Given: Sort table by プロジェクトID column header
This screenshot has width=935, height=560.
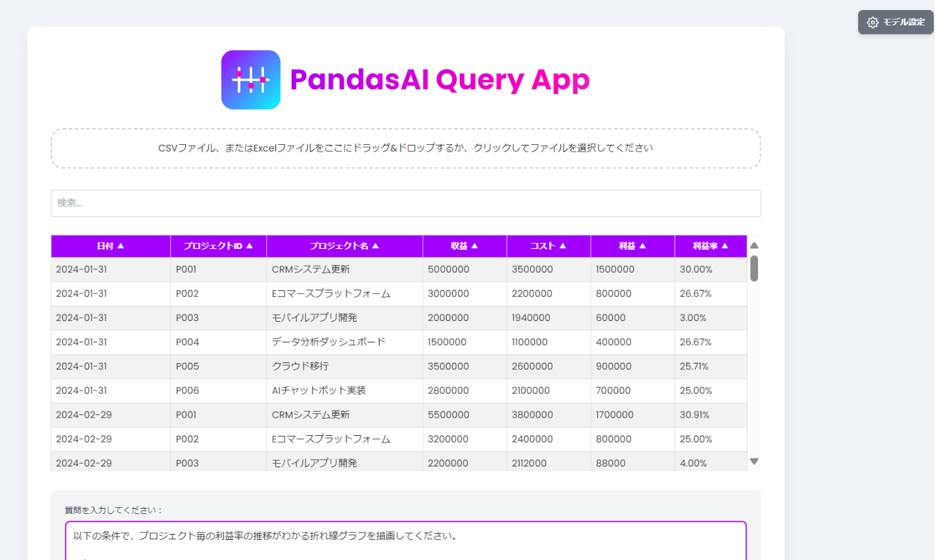Looking at the screenshot, I should click(x=218, y=246).
